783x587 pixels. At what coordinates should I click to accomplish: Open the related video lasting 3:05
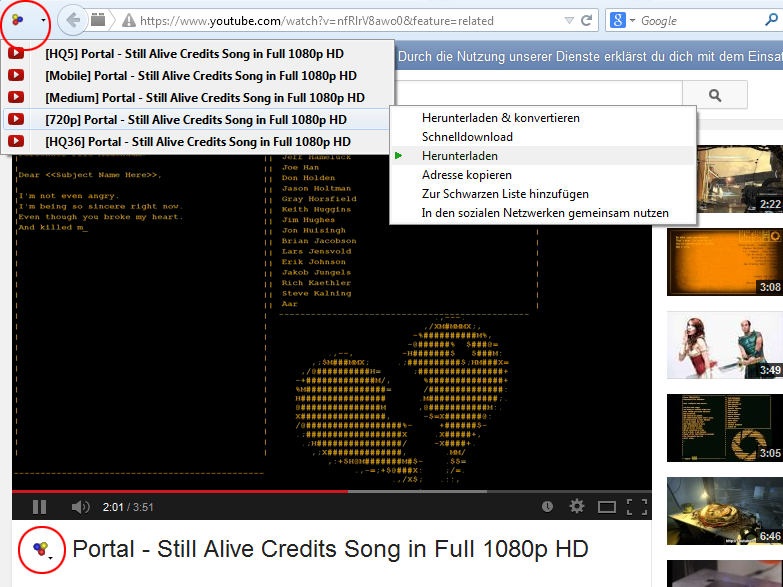coord(725,428)
